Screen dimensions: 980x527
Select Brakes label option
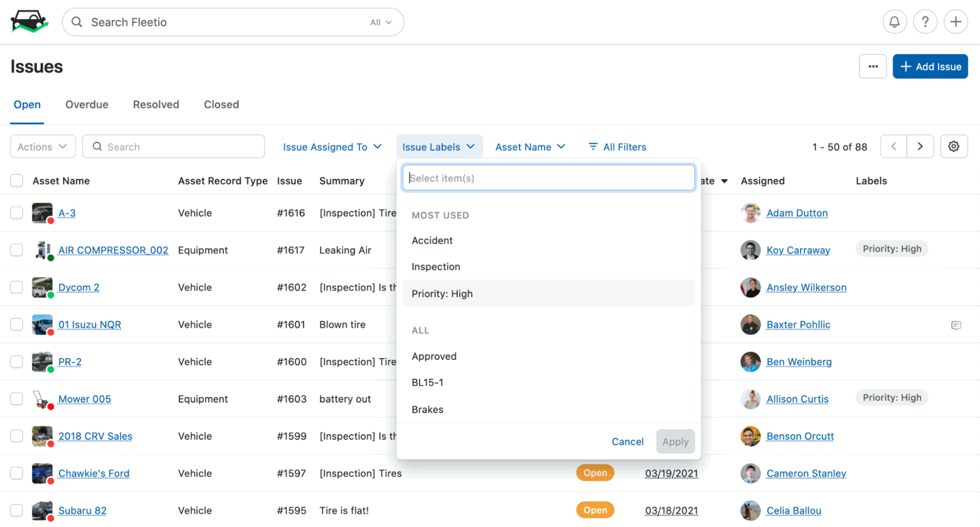tap(549, 409)
